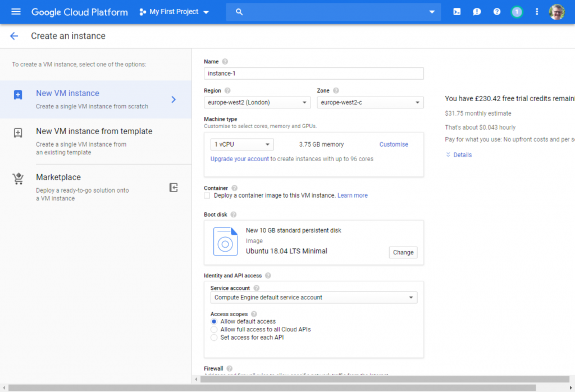575x392 pixels.
Task: Click help icon beside Identity and API access
Action: coord(268,275)
